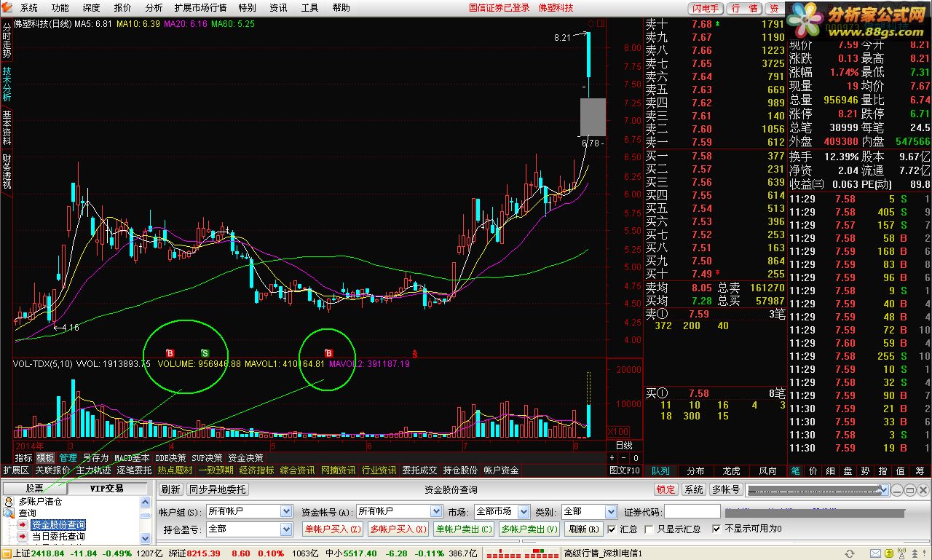The width and height of the screenshot is (932, 560).
Task: Switch to the 分时走势 side tab
Action: pyautogui.click(x=7, y=39)
